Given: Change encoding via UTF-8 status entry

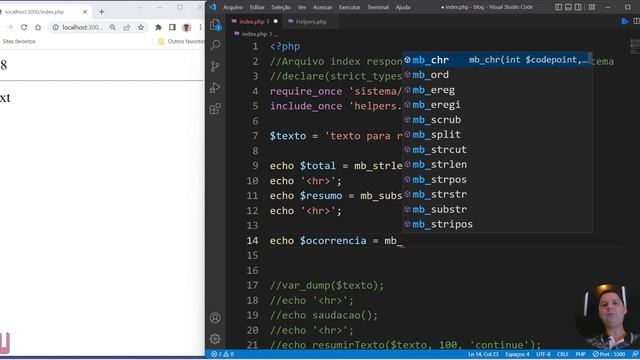Looking at the screenshot, I should coord(543,354).
